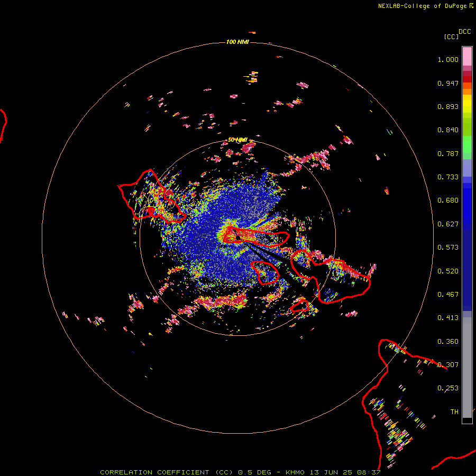Click the 0.360 scale value
The height and width of the screenshot is (476, 476).
pos(448,342)
